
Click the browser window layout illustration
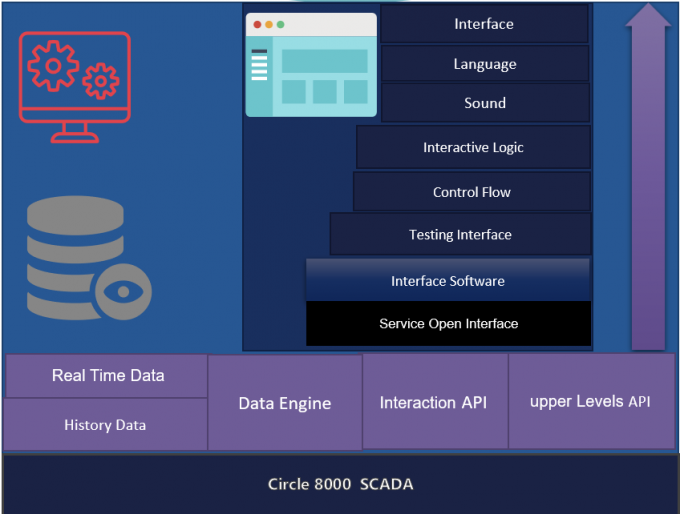[x=311, y=65]
